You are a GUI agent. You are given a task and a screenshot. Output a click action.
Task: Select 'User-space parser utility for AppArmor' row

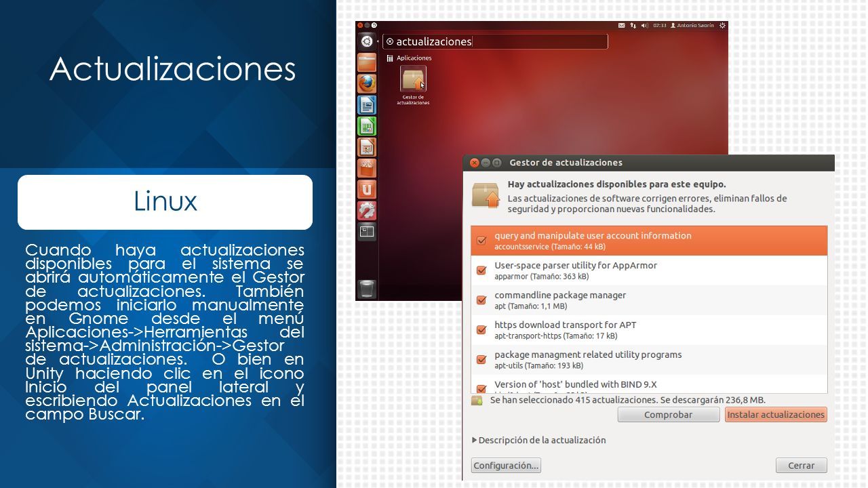tap(649, 270)
